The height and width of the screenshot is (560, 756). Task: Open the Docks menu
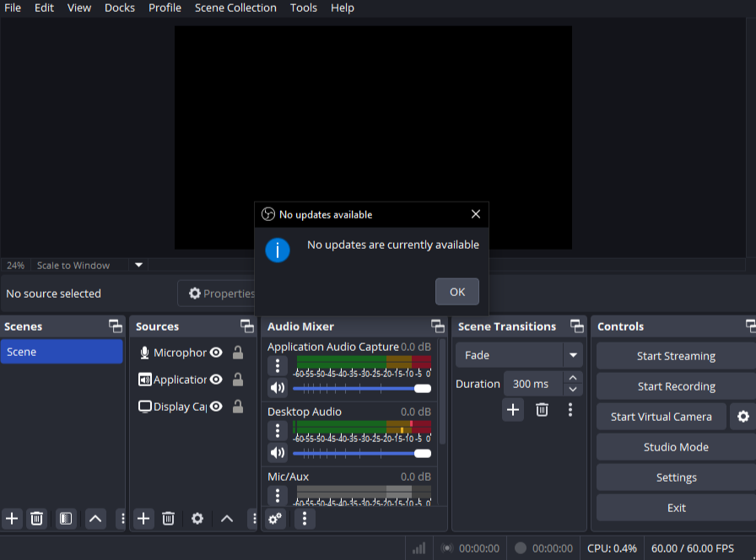pos(119,8)
